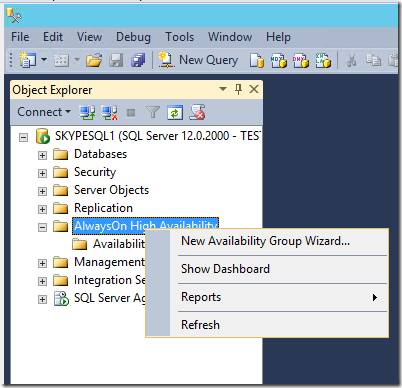Select the Server Objects folder
The width and height of the screenshot is (402, 388).
[111, 190]
